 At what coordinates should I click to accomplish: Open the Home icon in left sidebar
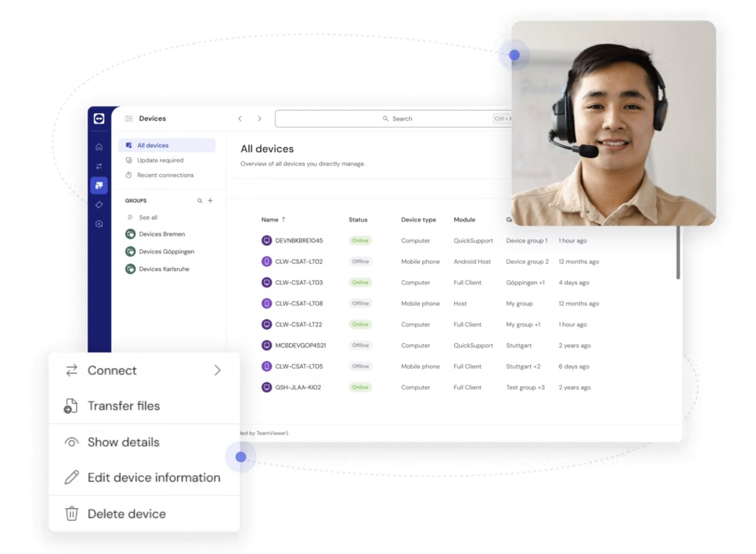[x=99, y=147]
